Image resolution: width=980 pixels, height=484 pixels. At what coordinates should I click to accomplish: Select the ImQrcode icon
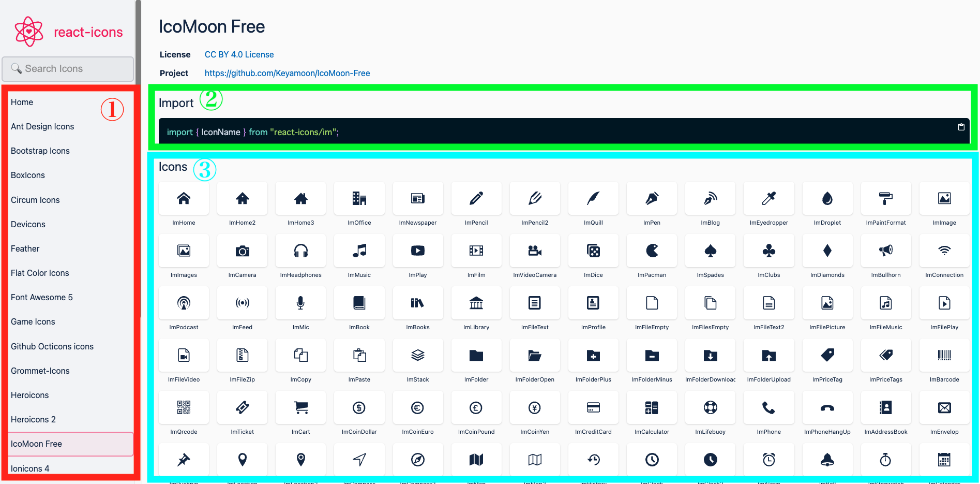pos(183,407)
